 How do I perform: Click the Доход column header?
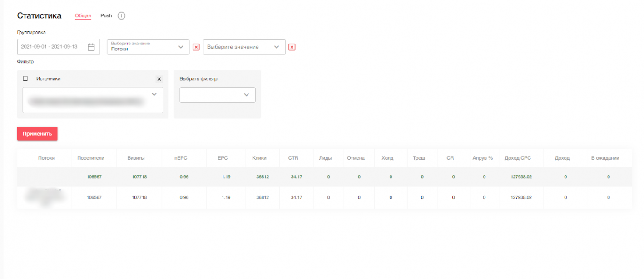click(562, 158)
